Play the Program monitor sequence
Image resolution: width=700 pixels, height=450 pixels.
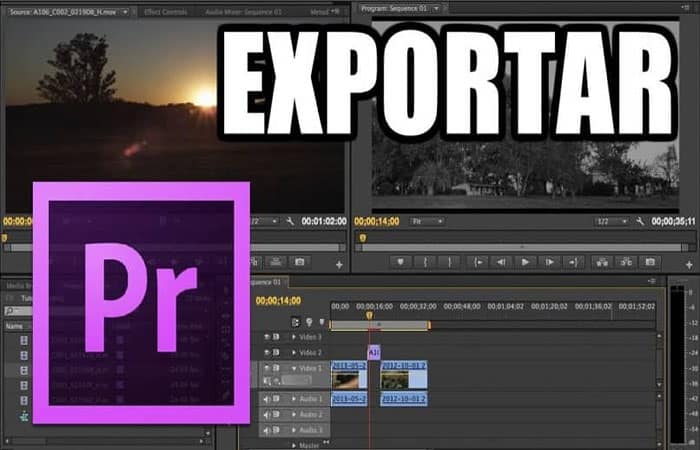(x=525, y=262)
